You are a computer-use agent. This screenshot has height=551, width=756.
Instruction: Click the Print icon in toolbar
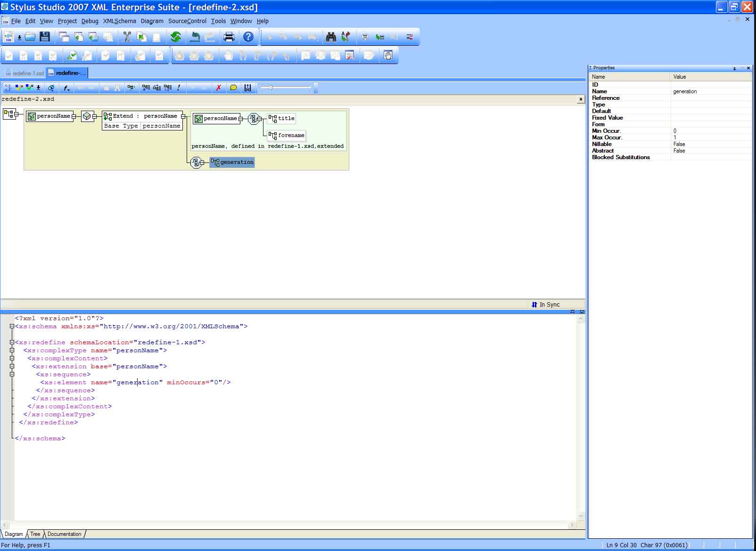click(x=229, y=37)
